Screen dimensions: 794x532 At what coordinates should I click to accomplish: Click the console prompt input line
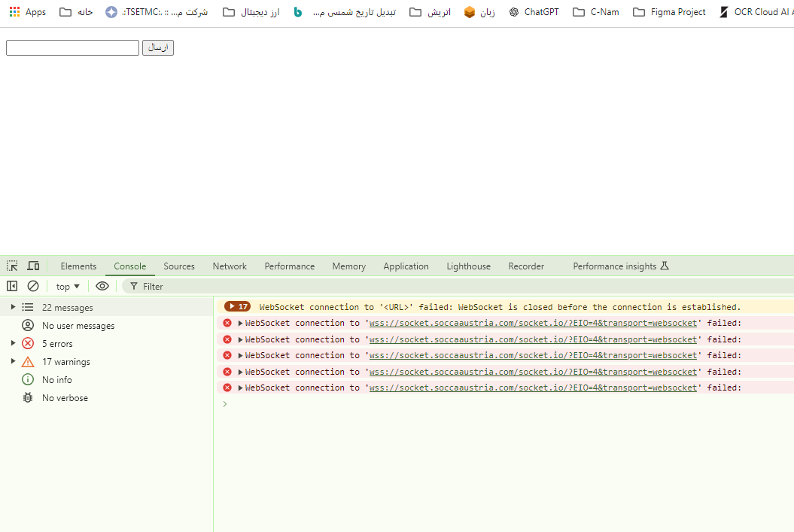[x=507, y=404]
